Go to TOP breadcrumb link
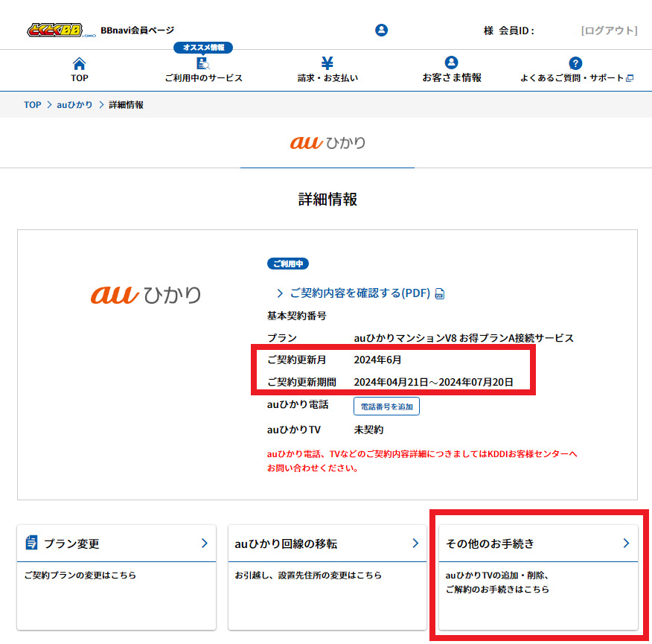The height and width of the screenshot is (644, 652). pos(32,105)
